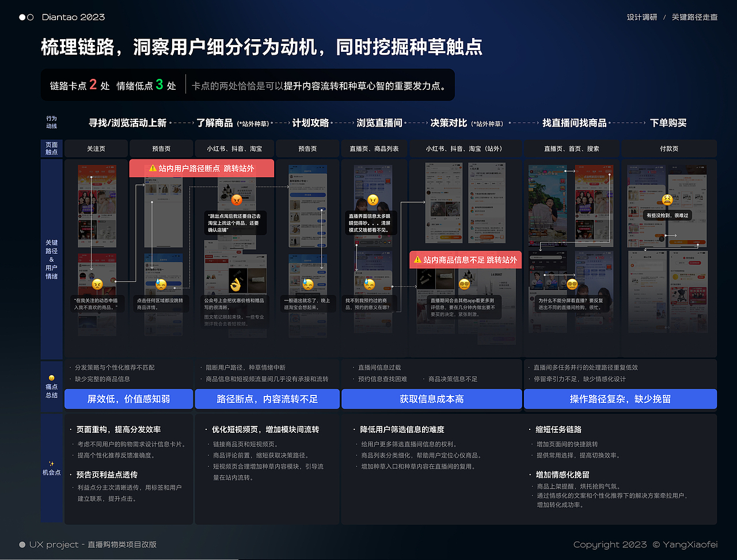Click the Diantao 2023 title text
This screenshot has width=737, height=560.
(73, 17)
